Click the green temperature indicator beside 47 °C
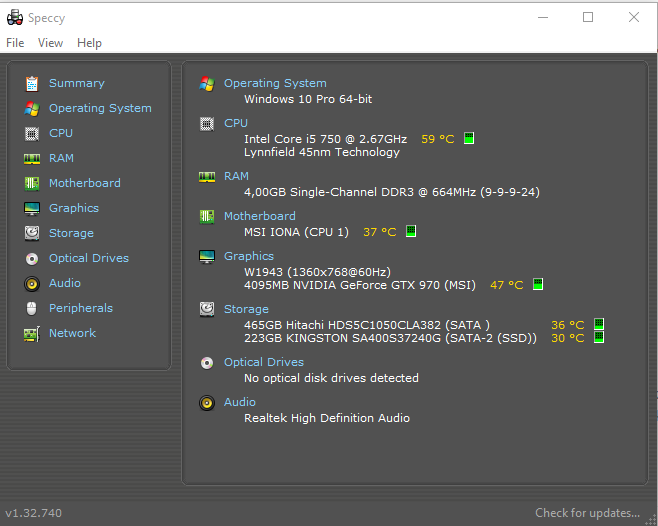The height and width of the screenshot is (526, 658). coord(538,284)
